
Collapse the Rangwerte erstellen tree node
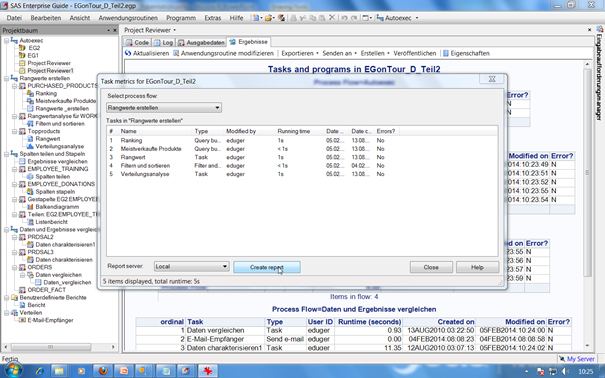pyautogui.click(x=7, y=78)
